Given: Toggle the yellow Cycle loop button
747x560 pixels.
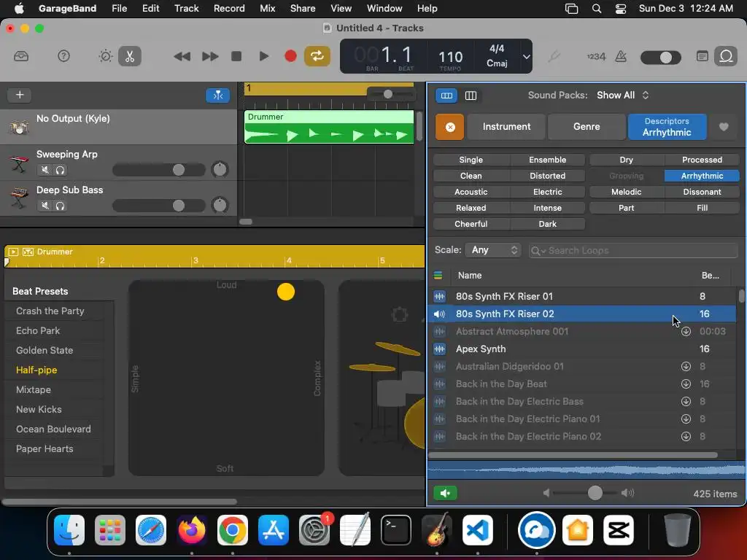Looking at the screenshot, I should tap(317, 56).
